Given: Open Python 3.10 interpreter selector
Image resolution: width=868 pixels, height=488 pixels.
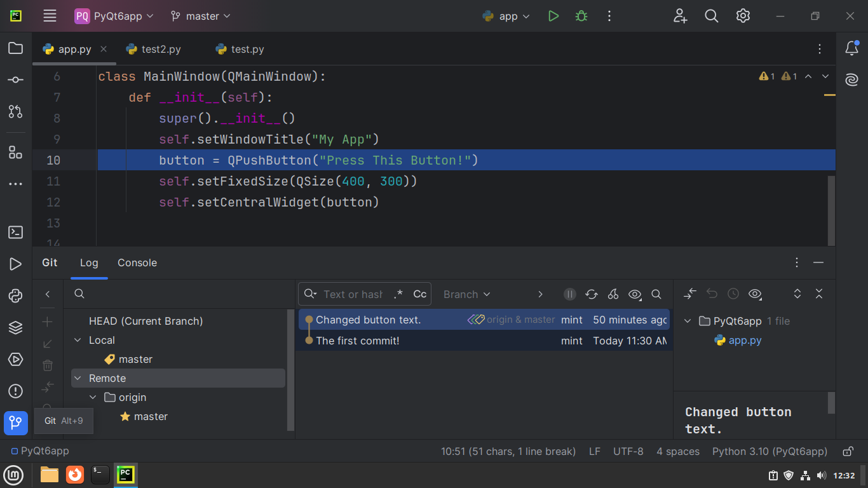Looking at the screenshot, I should click(770, 451).
